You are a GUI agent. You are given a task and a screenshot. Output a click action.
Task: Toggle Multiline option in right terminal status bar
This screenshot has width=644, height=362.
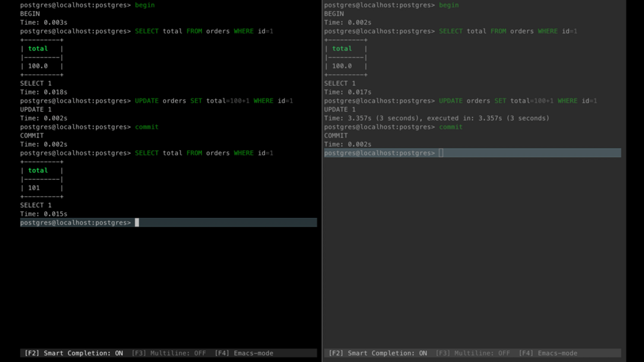pyautogui.click(x=473, y=353)
